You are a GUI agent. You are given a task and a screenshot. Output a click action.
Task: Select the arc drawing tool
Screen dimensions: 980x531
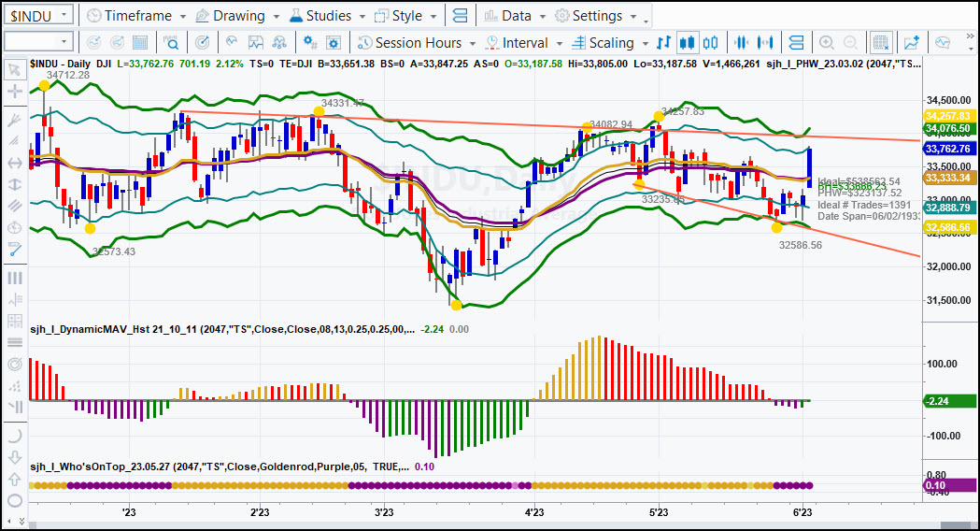15,436
